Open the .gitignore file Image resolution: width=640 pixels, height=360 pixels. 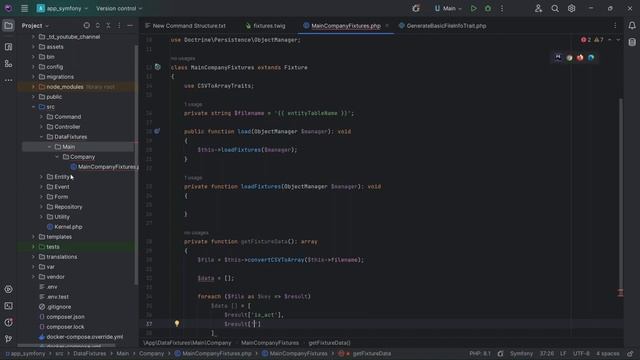(55, 307)
